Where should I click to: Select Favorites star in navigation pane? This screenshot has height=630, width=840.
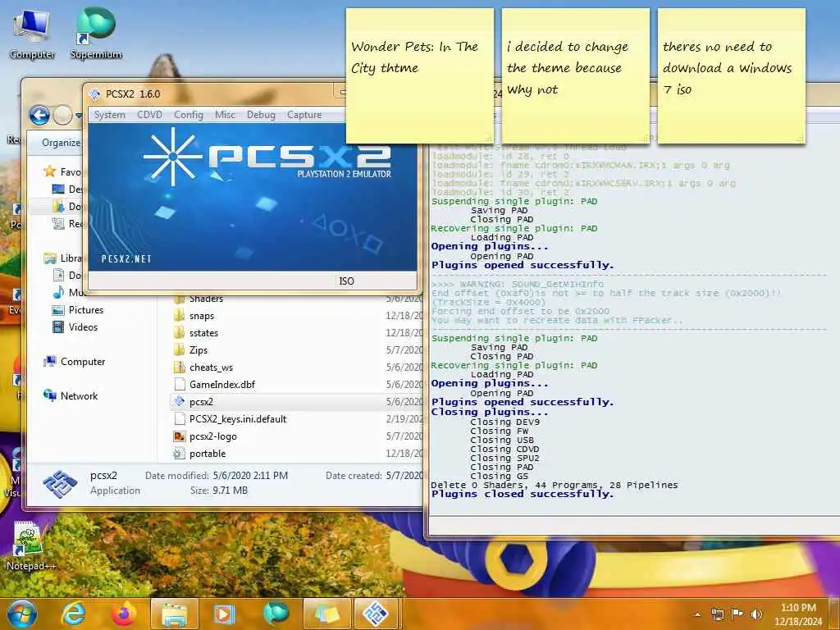click(x=50, y=171)
